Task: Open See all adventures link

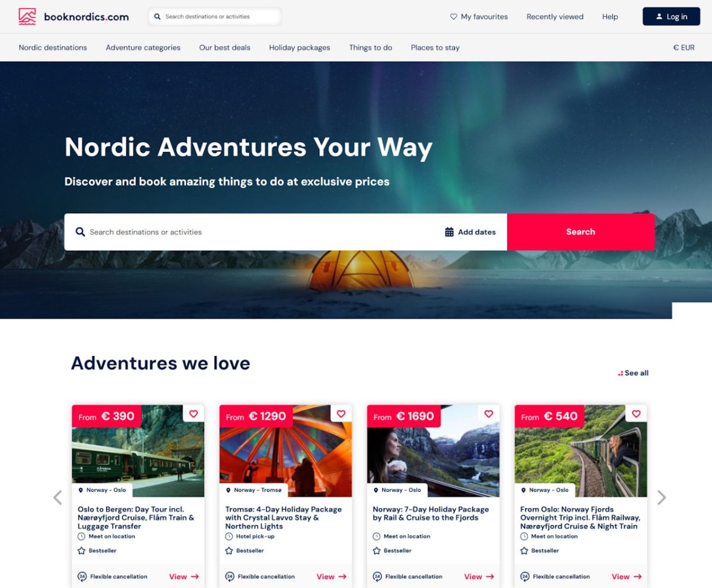Action: [x=633, y=373]
